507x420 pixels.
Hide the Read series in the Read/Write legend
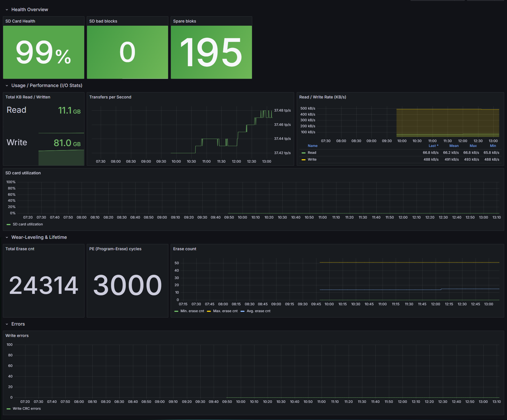tap(312, 152)
